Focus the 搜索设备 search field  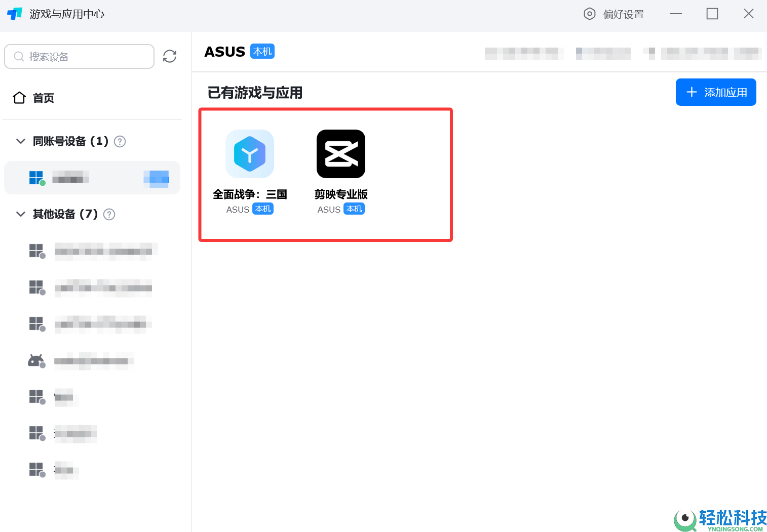pos(79,56)
